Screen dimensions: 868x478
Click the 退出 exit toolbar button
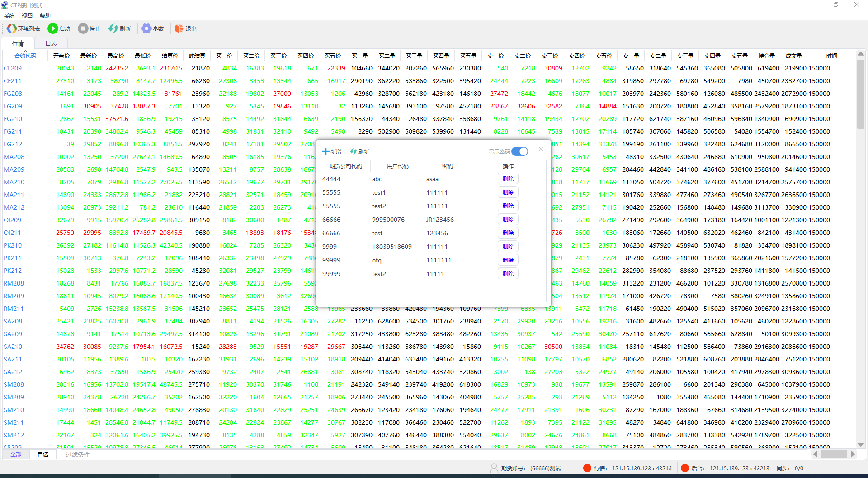click(186, 28)
